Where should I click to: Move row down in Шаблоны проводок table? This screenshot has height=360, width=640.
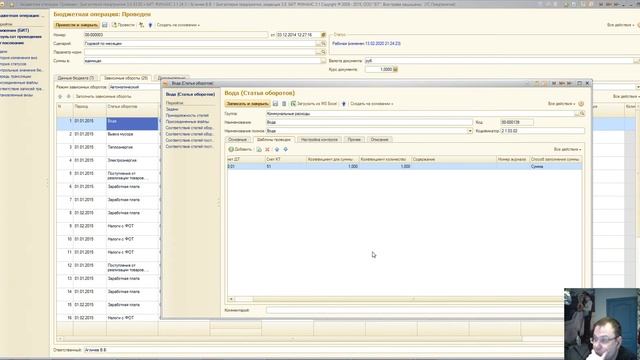tap(286, 149)
